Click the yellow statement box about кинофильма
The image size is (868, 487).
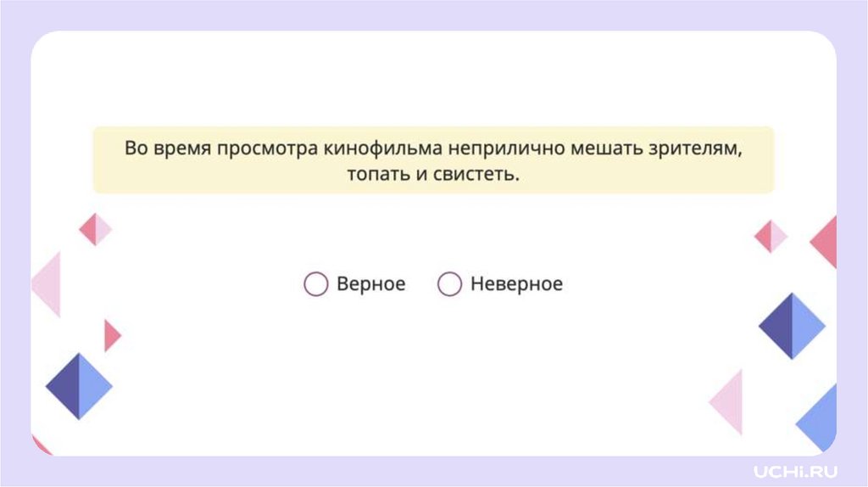(432, 160)
